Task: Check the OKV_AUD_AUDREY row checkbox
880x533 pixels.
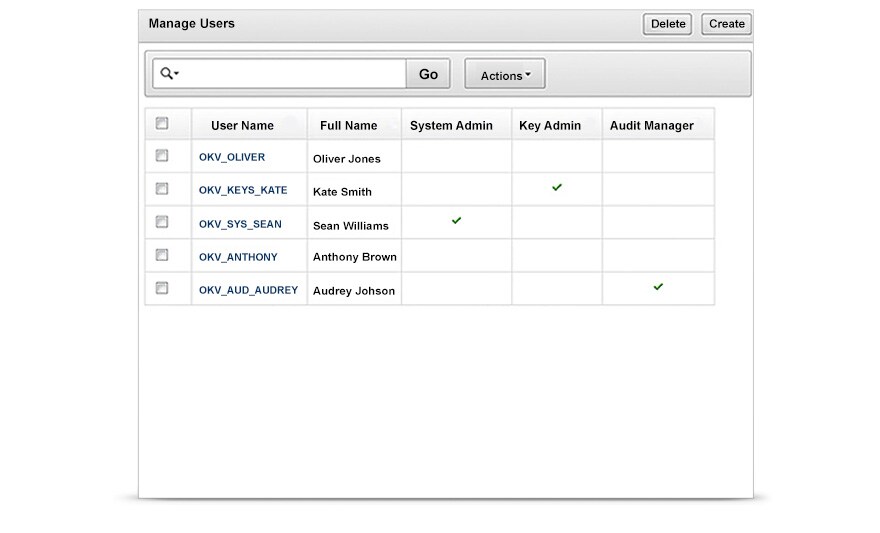Action: (x=162, y=288)
